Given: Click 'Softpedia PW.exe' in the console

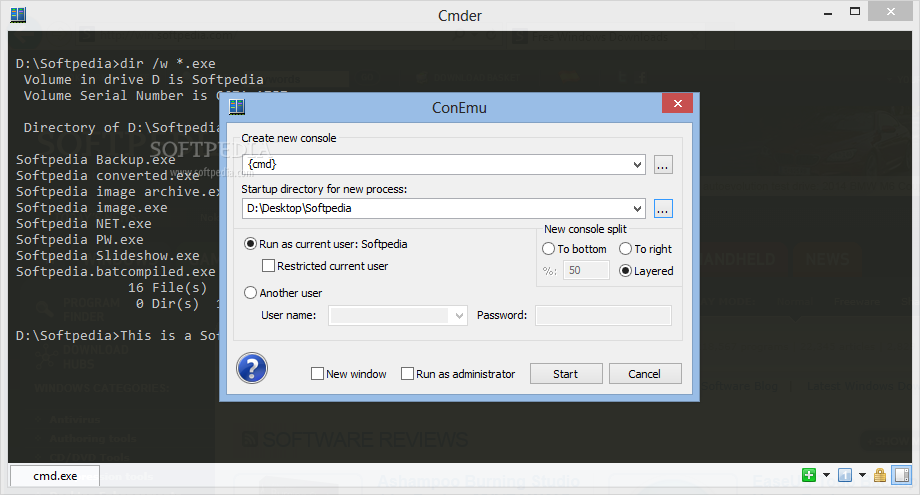Looking at the screenshot, I should 80,239.
